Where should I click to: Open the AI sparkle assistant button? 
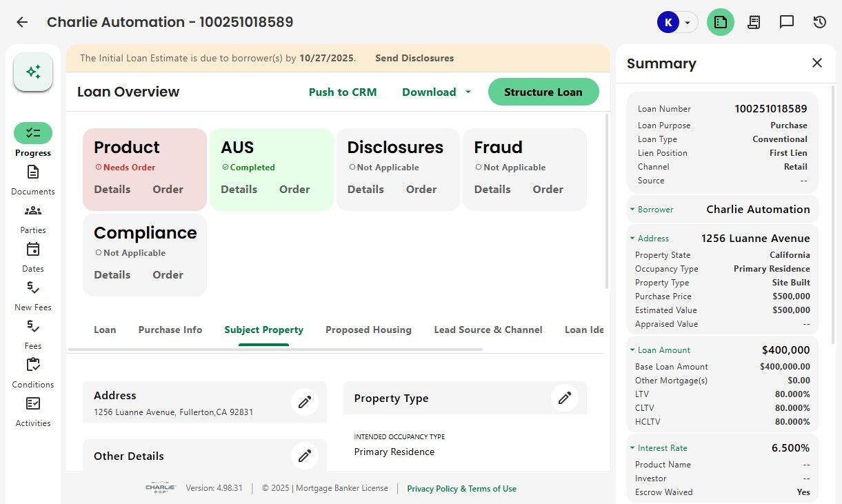click(x=33, y=72)
